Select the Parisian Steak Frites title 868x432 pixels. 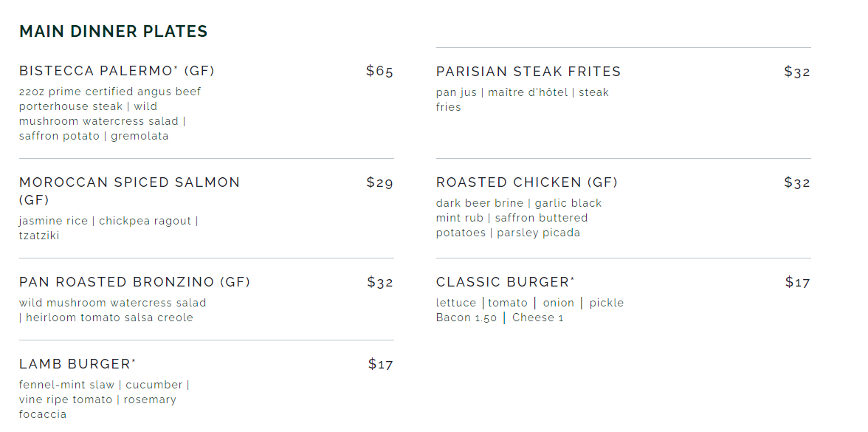(528, 72)
